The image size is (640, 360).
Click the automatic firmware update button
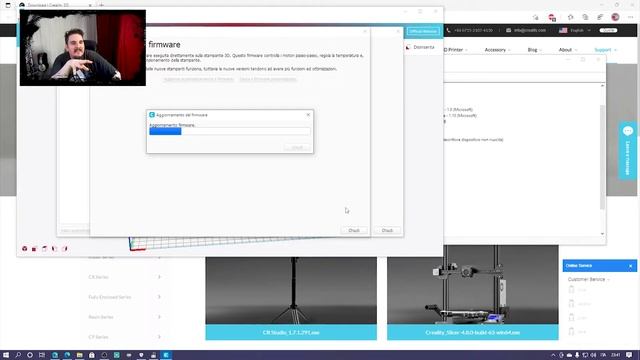(x=199, y=79)
